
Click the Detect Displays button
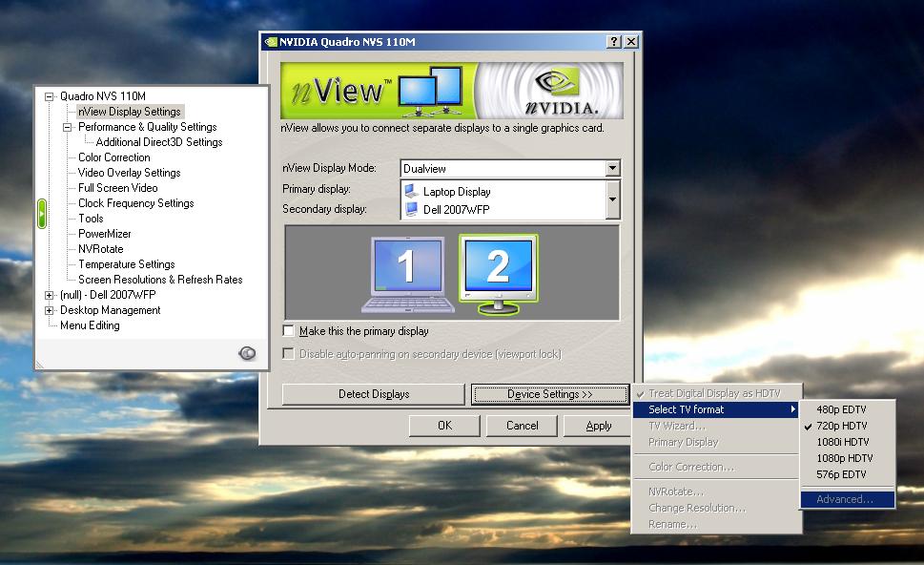(374, 394)
